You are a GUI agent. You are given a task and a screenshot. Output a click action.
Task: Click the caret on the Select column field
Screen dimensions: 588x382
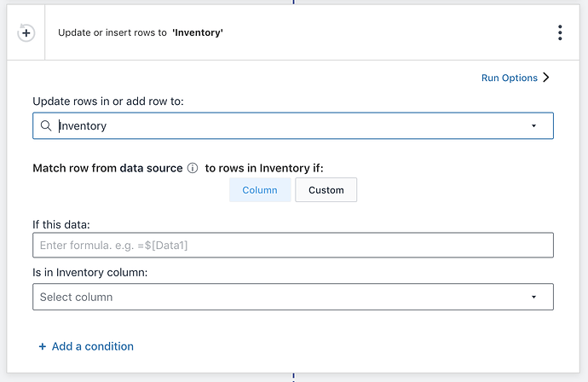(x=534, y=297)
